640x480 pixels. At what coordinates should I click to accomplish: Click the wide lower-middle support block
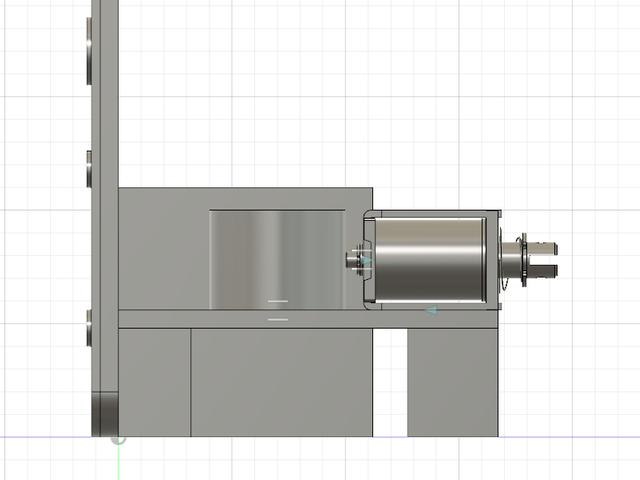point(281,383)
